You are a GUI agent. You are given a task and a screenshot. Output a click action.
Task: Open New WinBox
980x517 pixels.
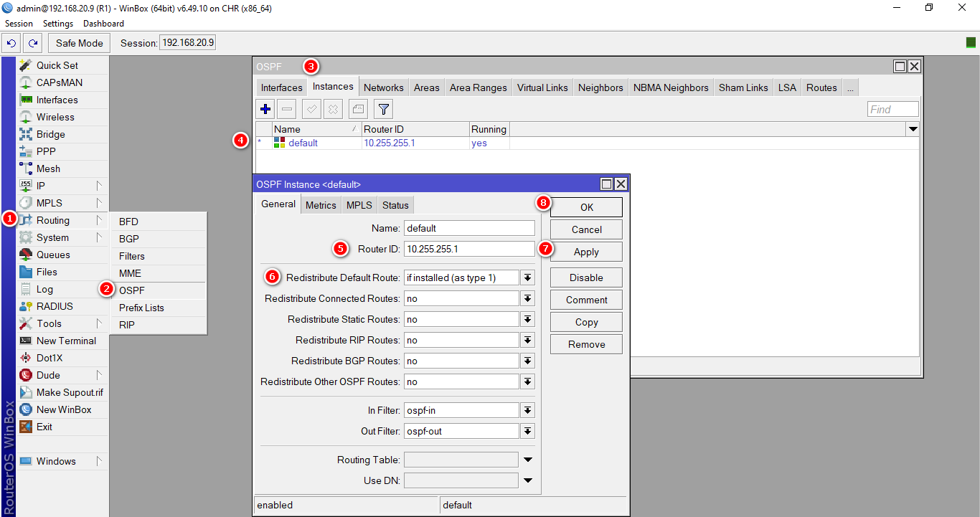tap(62, 409)
